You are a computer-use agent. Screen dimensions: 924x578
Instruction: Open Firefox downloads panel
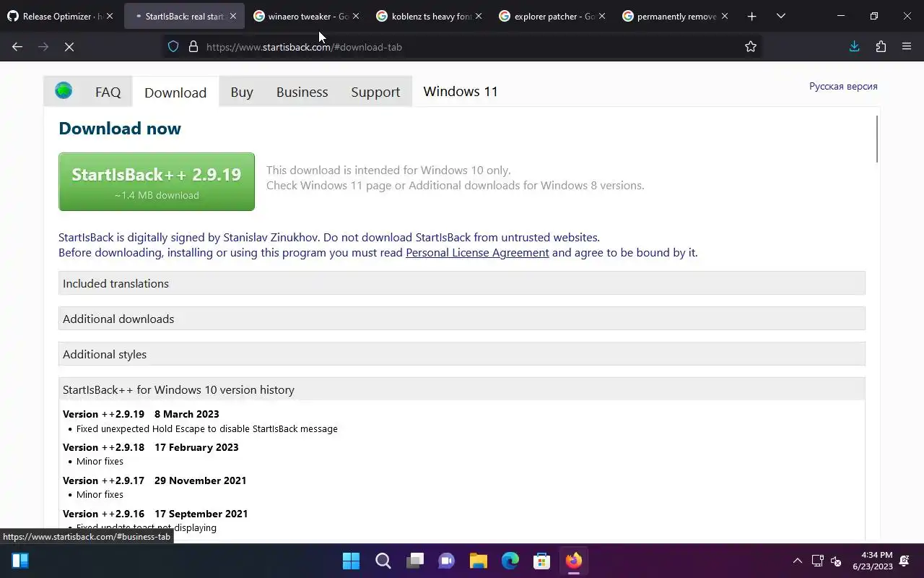click(854, 47)
